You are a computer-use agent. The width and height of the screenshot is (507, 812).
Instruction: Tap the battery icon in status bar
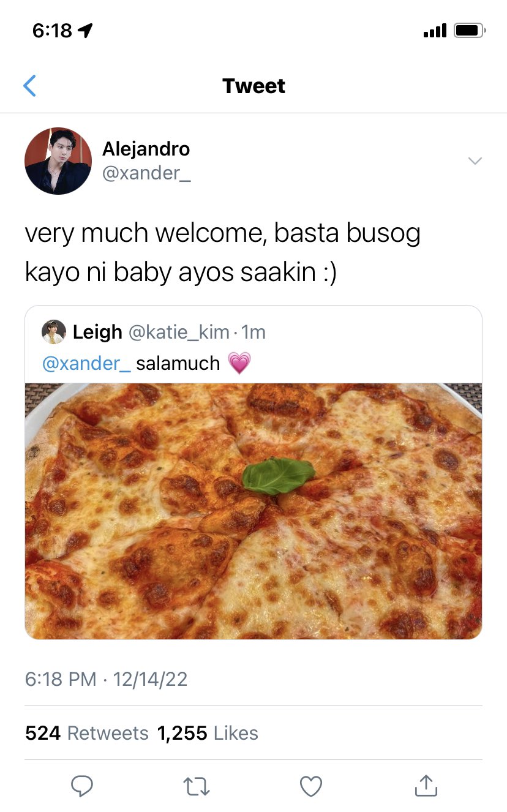(x=470, y=30)
